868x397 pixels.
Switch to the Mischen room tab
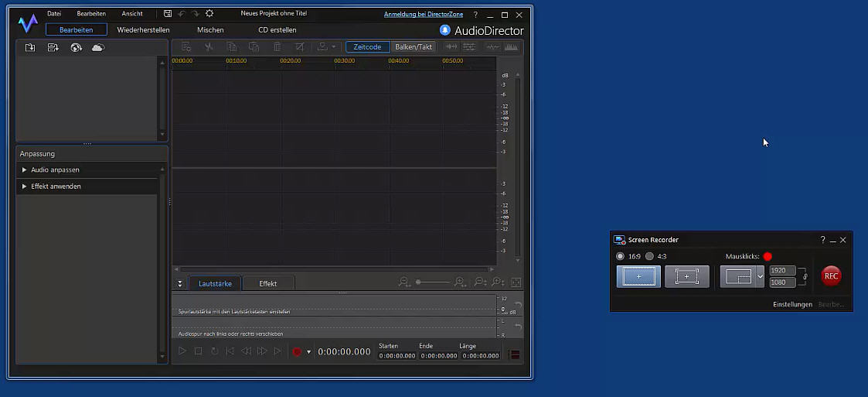[210, 30]
